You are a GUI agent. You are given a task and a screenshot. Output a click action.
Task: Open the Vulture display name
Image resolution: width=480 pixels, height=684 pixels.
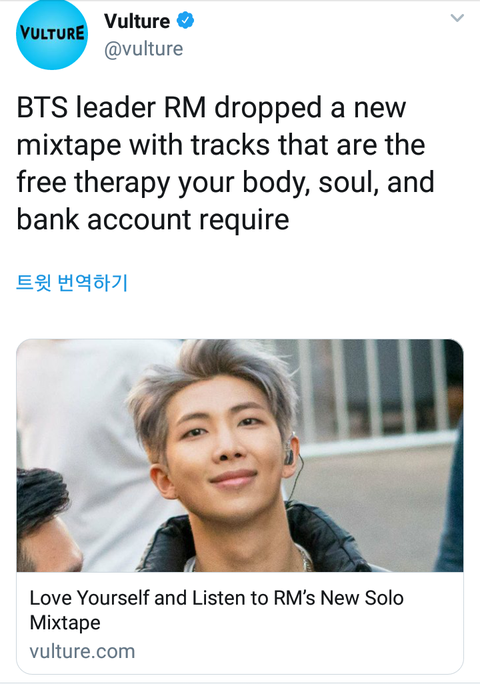click(137, 21)
